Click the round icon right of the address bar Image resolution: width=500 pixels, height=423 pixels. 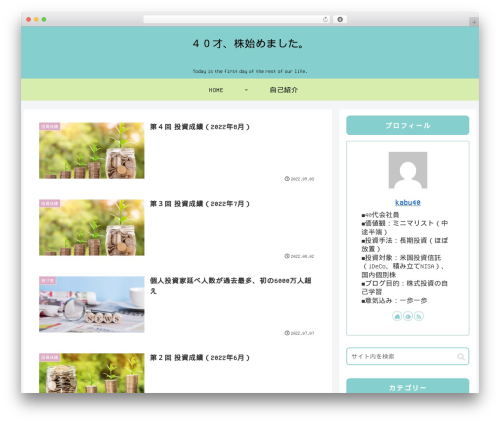340,20
